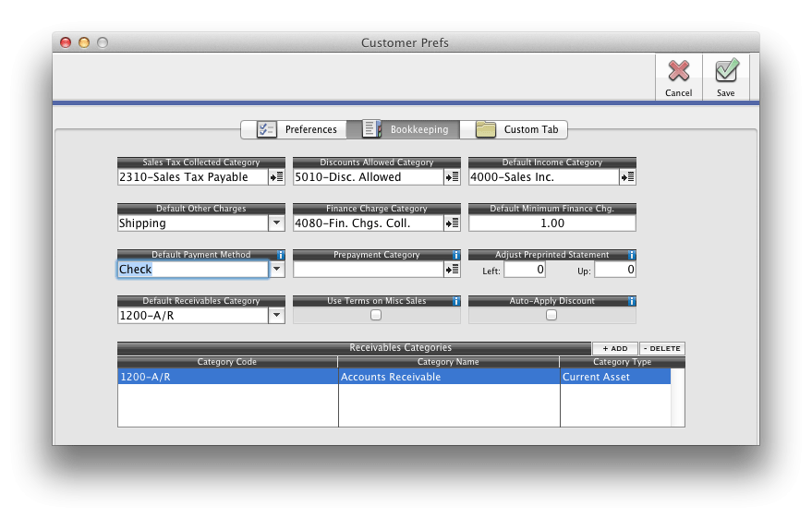Show info for Adjust Preprinted Statement
Viewport: 812px width, 518px height.
[632, 255]
